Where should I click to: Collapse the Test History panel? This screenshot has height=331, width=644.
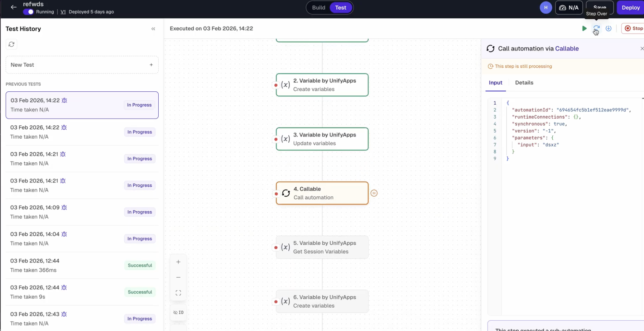pos(153,29)
